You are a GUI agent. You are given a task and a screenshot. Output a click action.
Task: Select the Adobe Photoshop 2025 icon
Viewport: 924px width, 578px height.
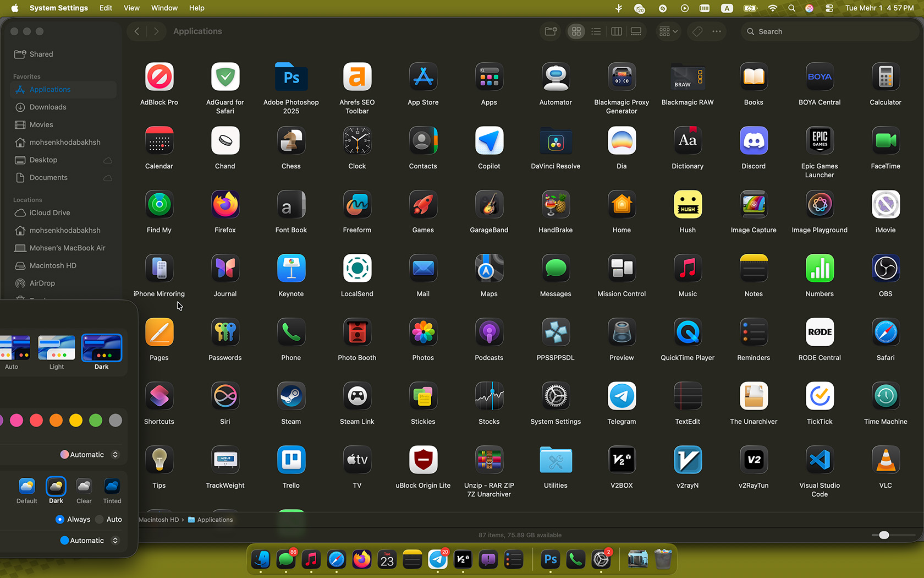tap(291, 77)
